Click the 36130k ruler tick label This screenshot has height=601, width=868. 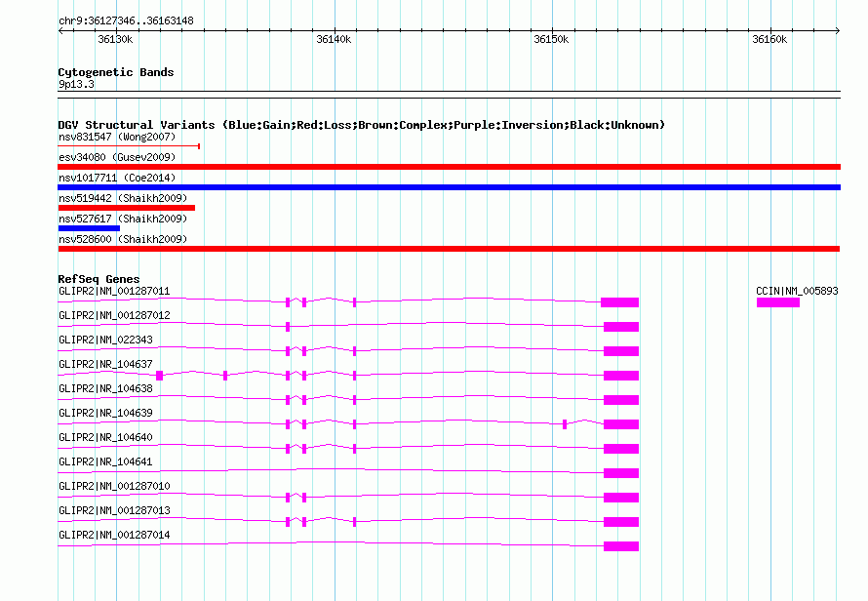(115, 39)
